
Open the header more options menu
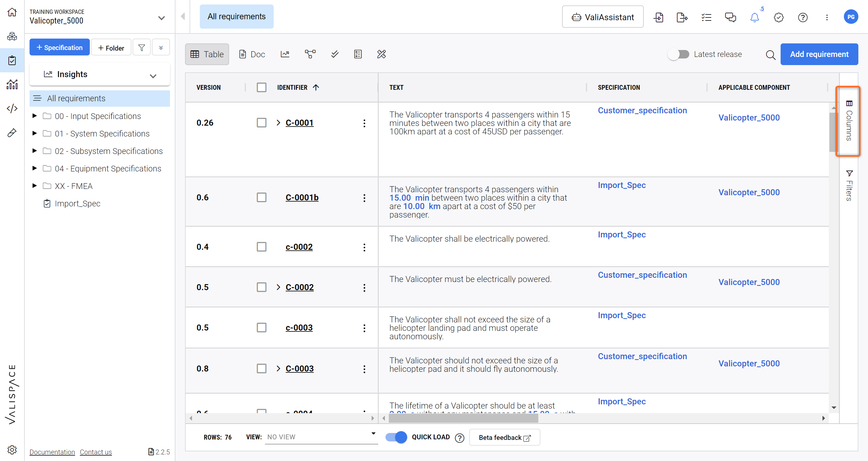[x=827, y=17]
